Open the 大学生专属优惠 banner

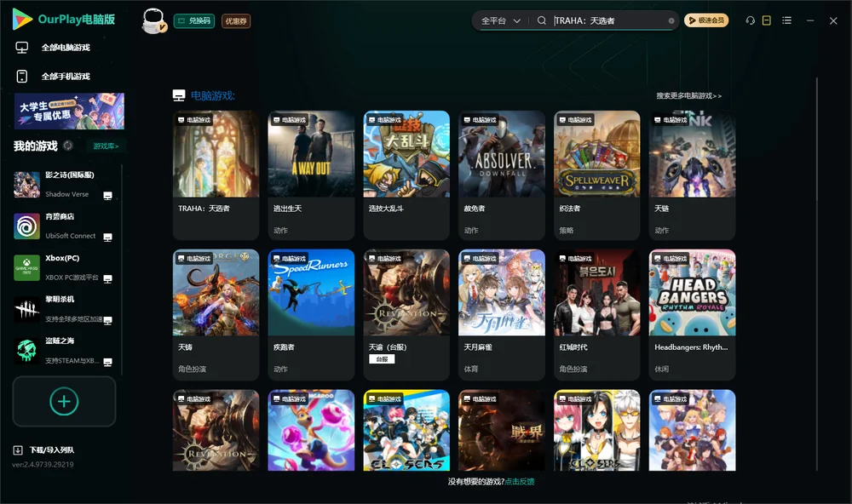click(69, 112)
